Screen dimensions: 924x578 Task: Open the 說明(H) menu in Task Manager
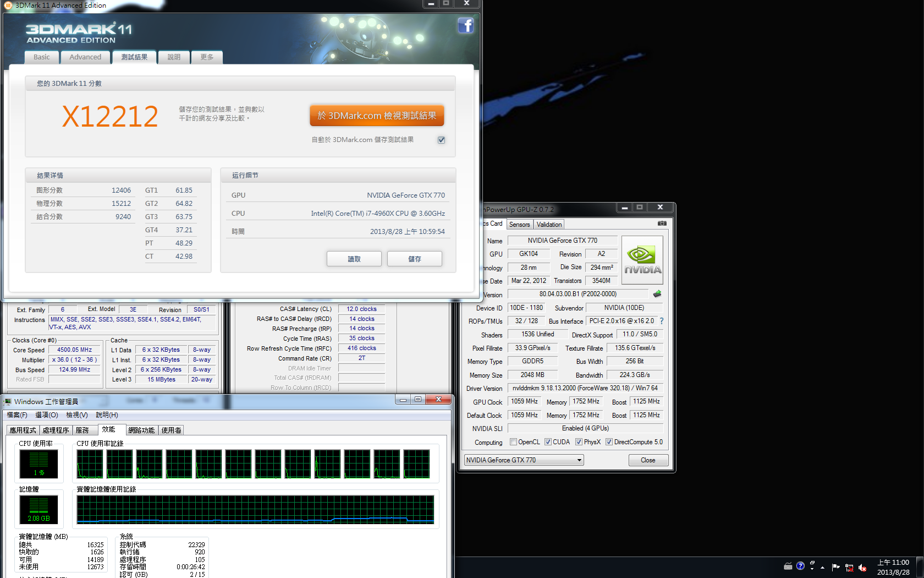point(107,415)
